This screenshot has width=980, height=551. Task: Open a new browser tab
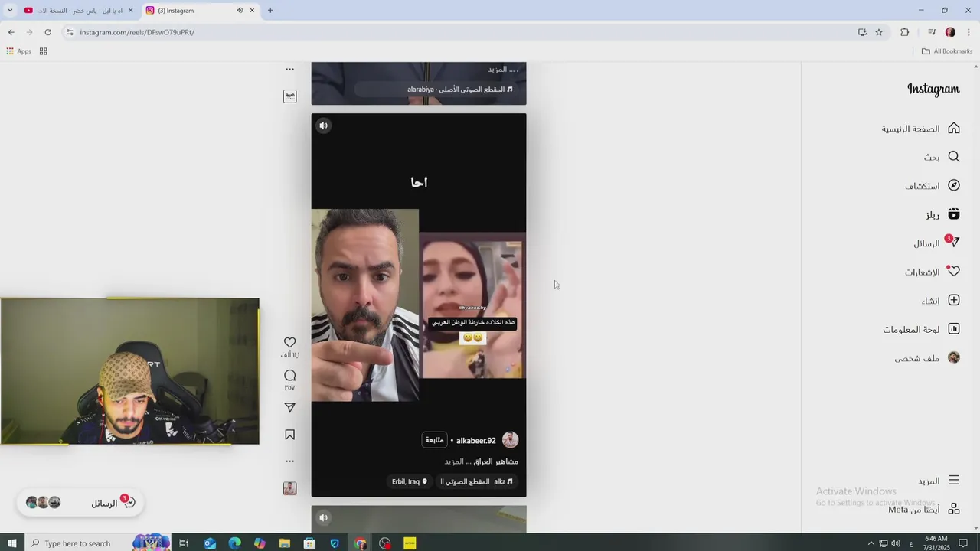(270, 10)
